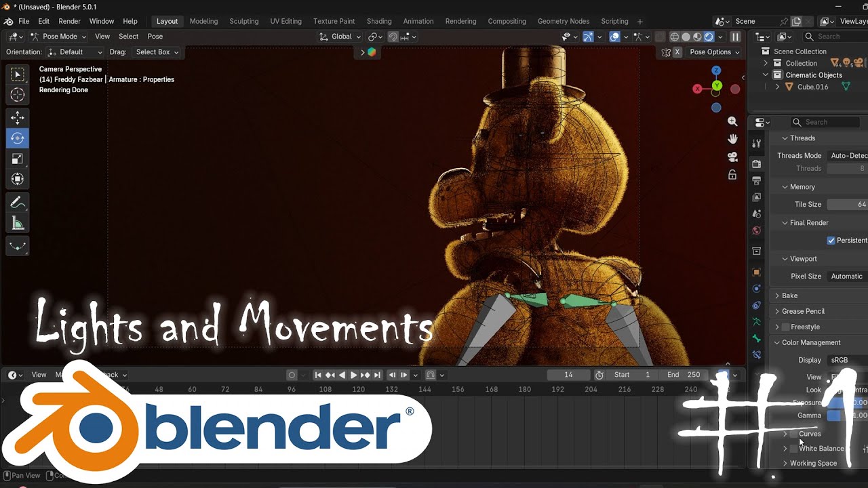This screenshot has width=868, height=488.
Task: Click the Blender logo app menu
Action: coord(8,22)
